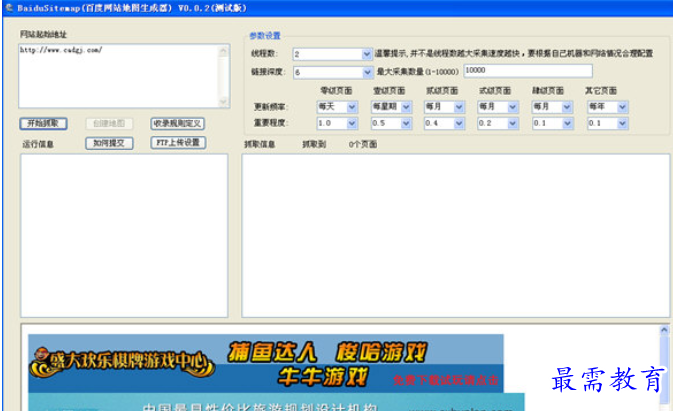Click the 最大采集数量 field containing 10000
673x411 pixels.
tap(528, 71)
